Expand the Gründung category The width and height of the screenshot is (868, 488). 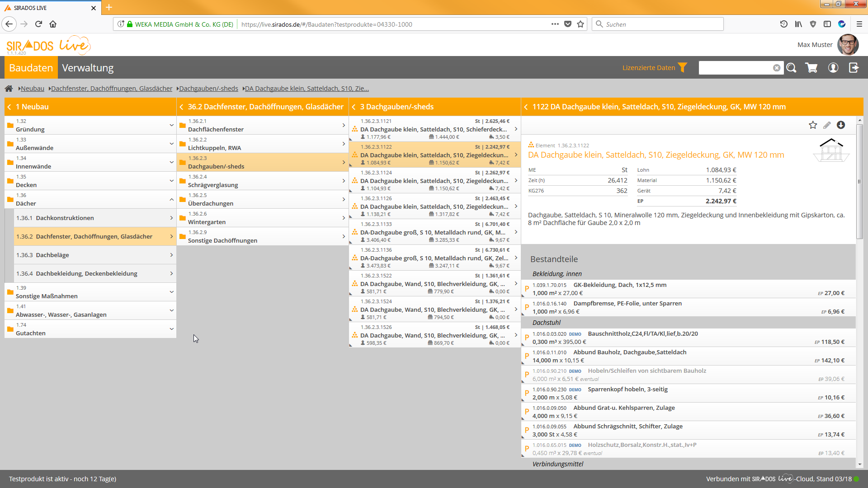click(x=171, y=125)
